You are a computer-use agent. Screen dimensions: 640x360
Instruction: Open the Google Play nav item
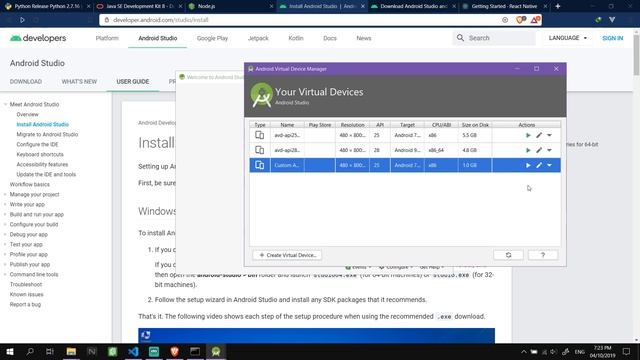coord(212,38)
